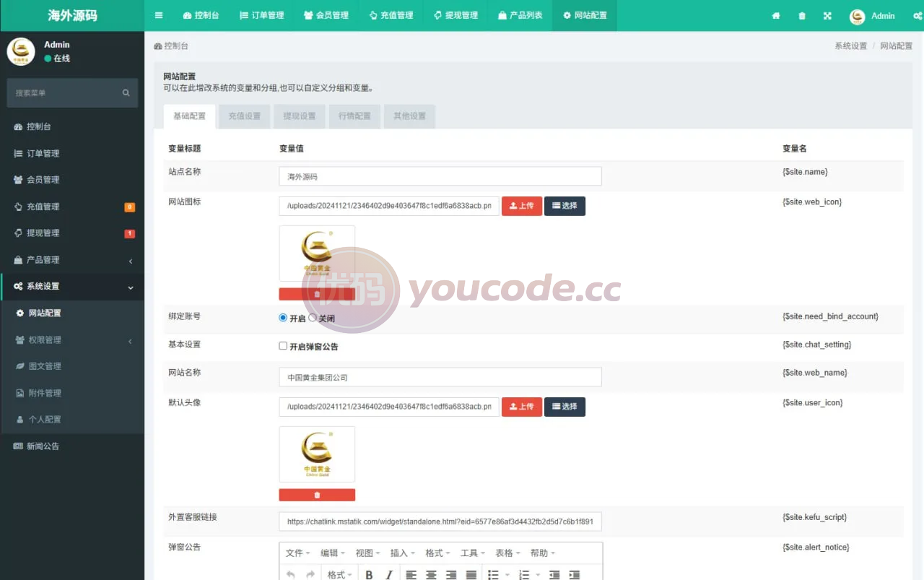Viewport: 924px width, 580px height.
Task: Center-align text in the editor
Action: (x=431, y=574)
